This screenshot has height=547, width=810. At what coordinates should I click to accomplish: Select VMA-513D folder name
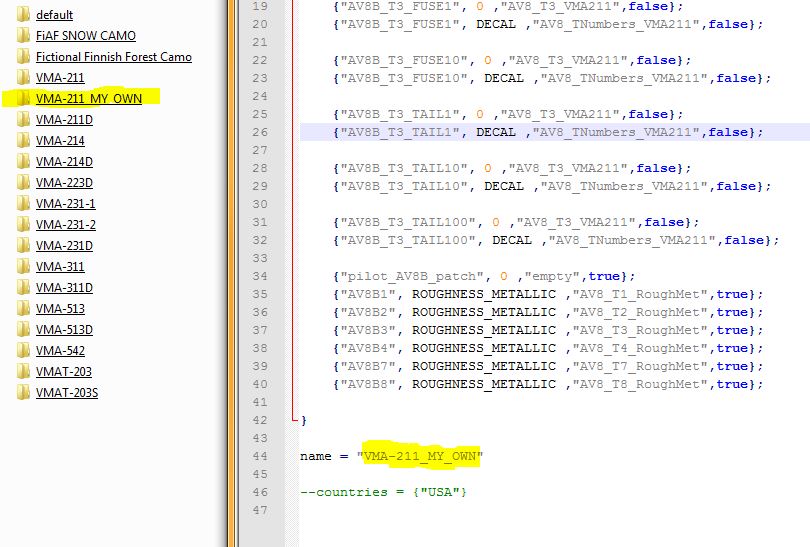[64, 330]
